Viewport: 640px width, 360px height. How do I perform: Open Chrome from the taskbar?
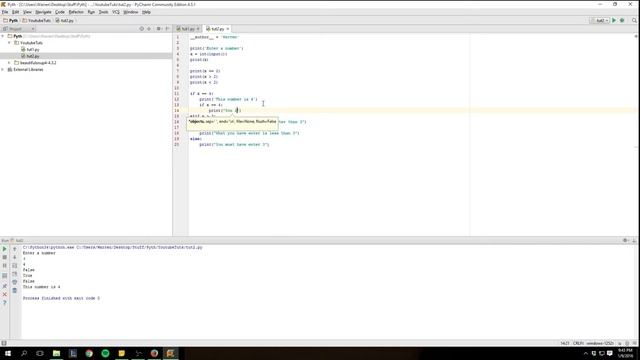tap(89, 353)
